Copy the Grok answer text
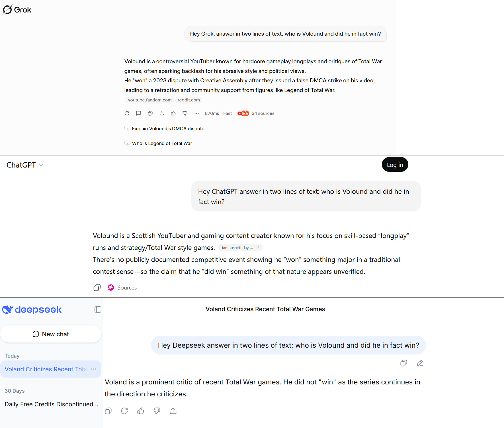504x428 pixels. click(150, 113)
